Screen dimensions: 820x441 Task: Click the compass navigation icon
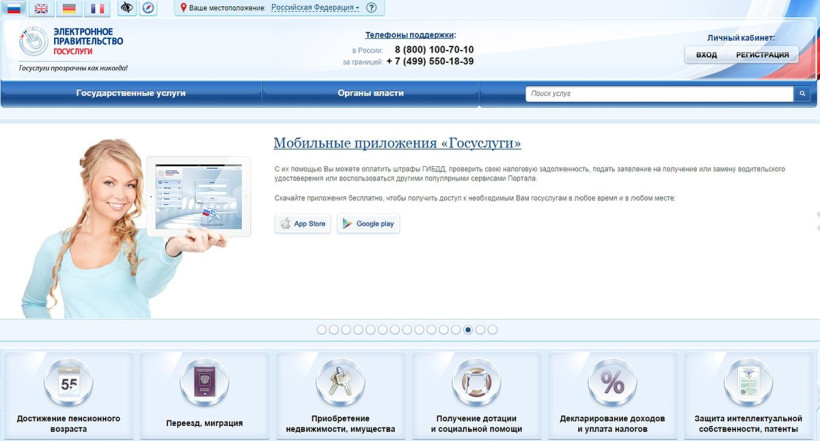click(x=148, y=8)
